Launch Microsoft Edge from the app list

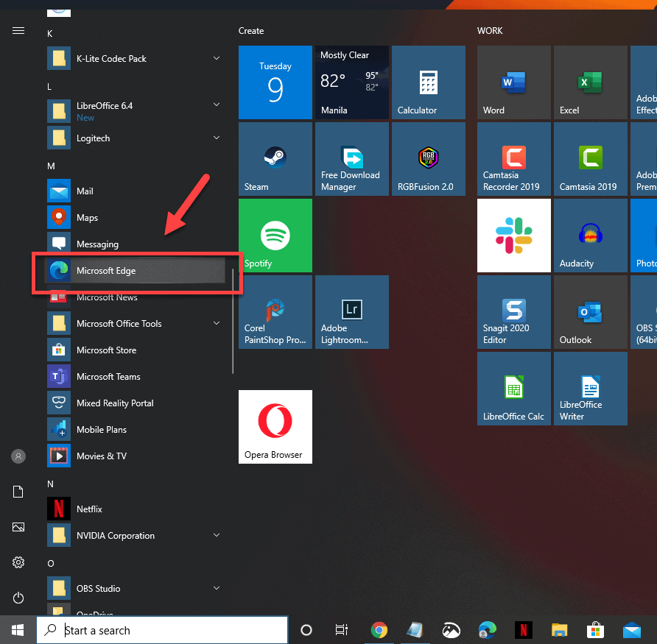click(136, 271)
